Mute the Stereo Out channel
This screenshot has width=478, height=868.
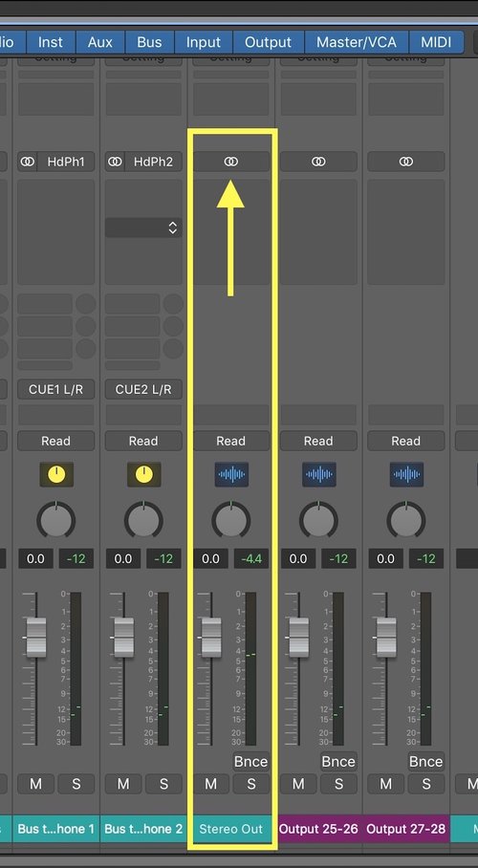(x=210, y=783)
